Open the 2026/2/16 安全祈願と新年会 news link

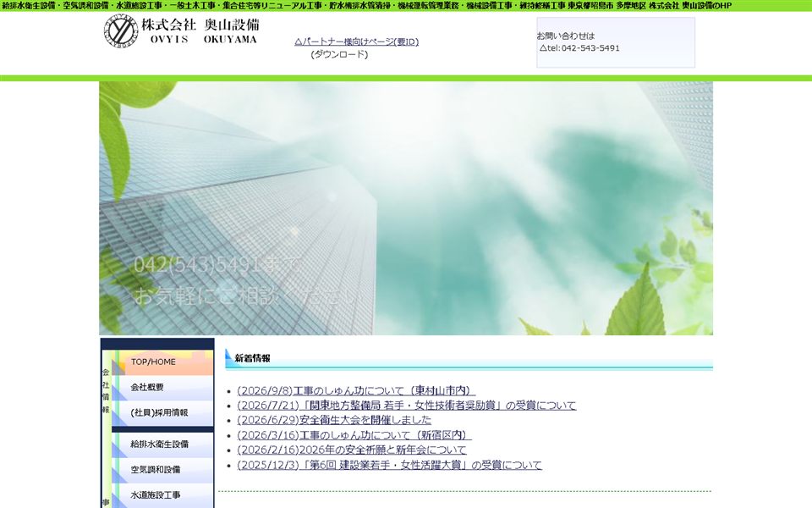tap(352, 450)
